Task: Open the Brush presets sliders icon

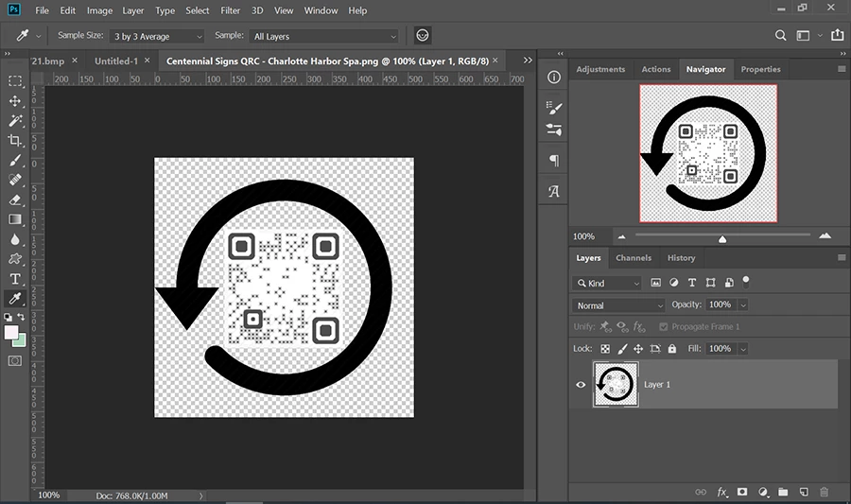Action: pyautogui.click(x=553, y=130)
